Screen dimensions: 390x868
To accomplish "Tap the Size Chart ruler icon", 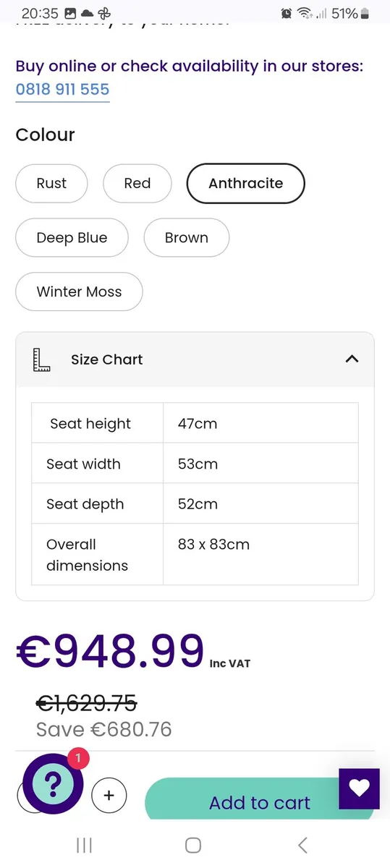I will point(42,359).
